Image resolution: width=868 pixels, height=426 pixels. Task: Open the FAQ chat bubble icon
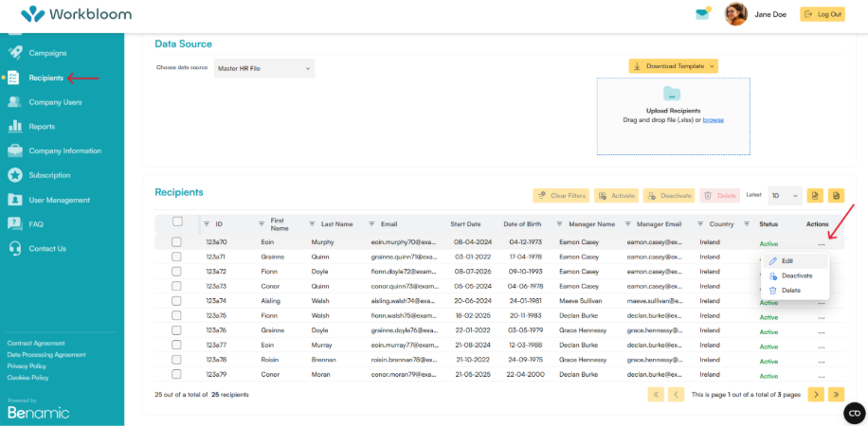[15, 224]
